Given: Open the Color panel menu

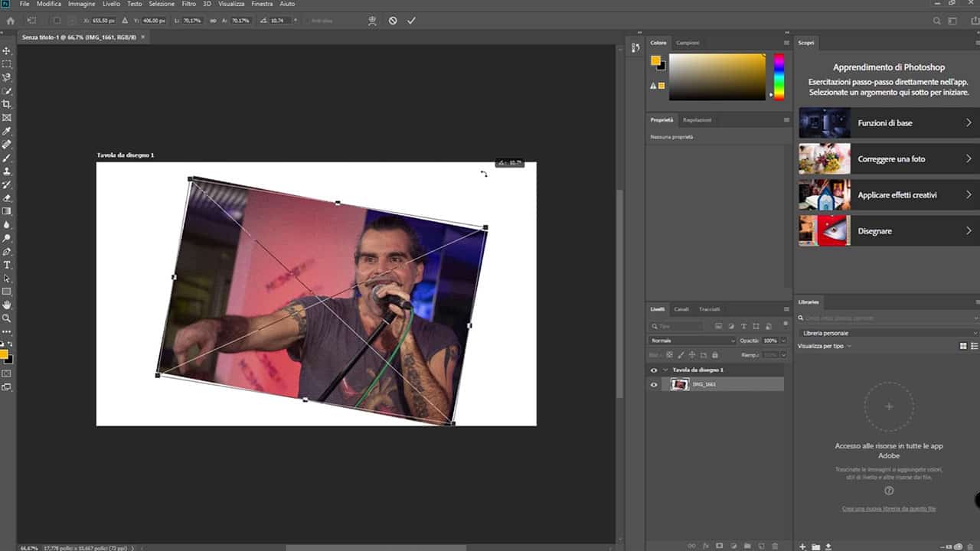Looking at the screenshot, I should (786, 43).
